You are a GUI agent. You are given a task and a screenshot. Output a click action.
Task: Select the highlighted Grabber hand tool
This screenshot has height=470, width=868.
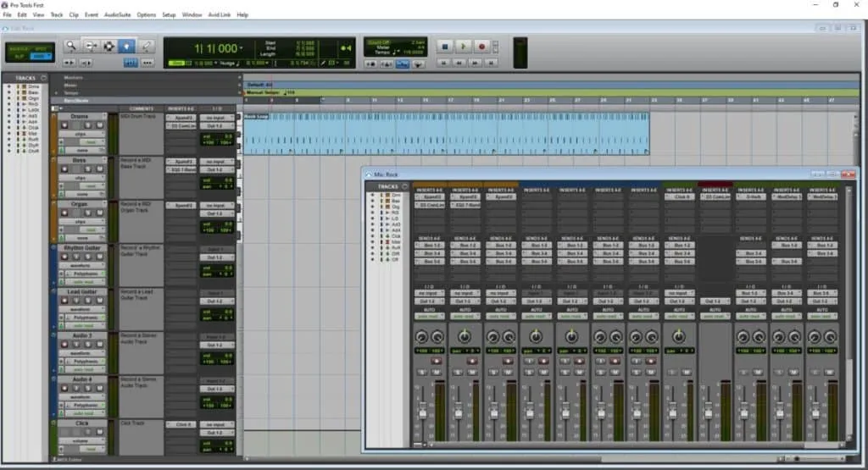127,47
